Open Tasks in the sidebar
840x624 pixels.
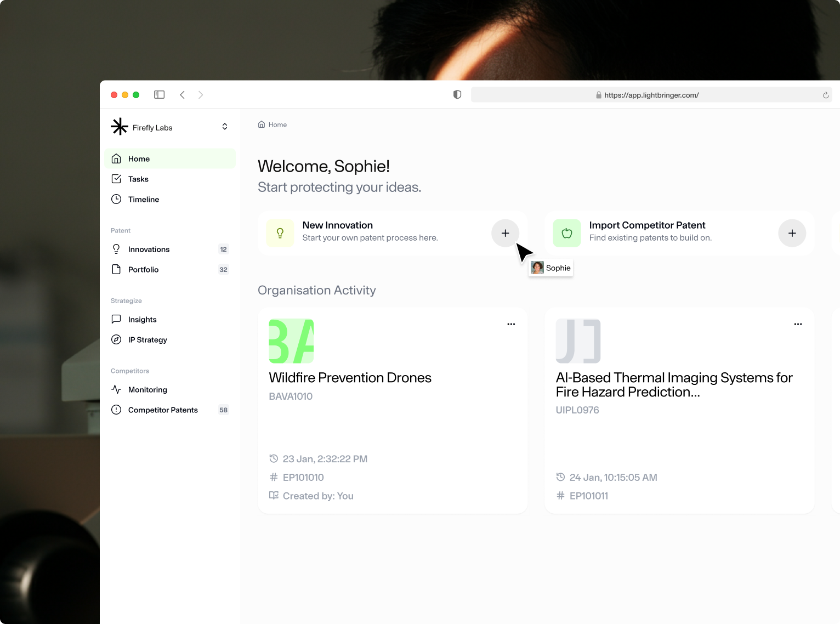[x=170, y=179]
